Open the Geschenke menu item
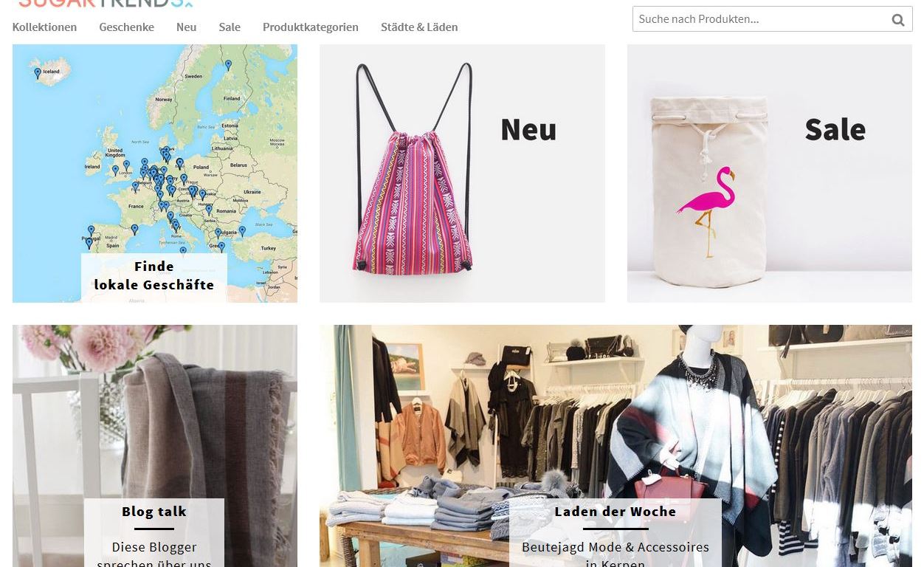The image size is (924, 567). point(126,27)
